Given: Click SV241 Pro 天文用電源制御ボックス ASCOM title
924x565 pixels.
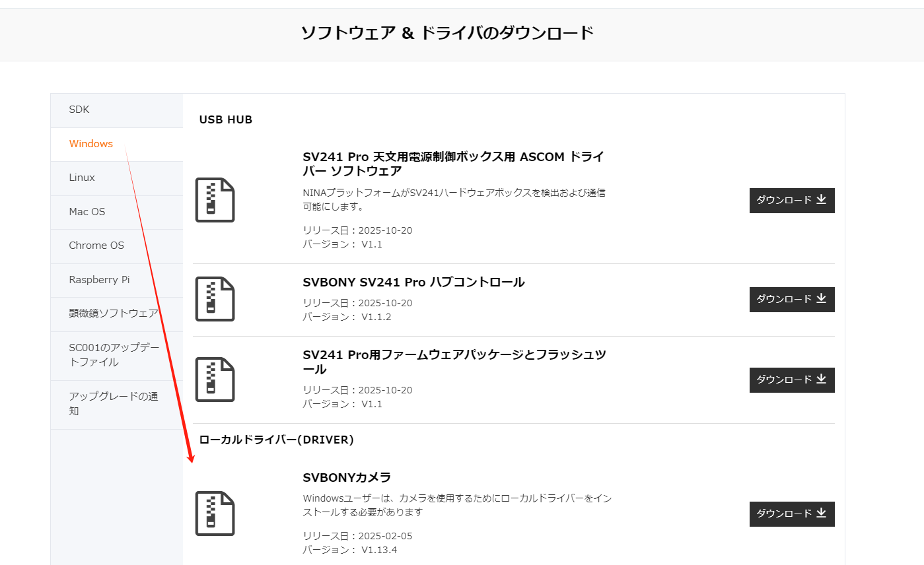Looking at the screenshot, I should [x=453, y=164].
